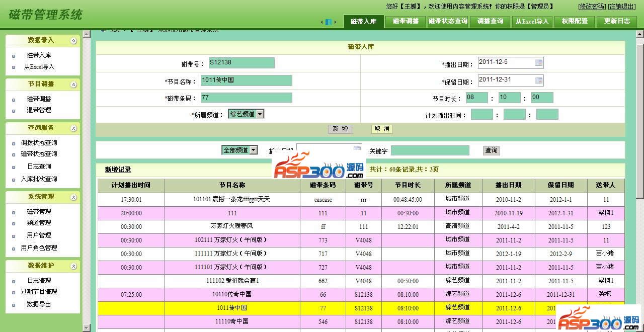Switch to the 磁带入库 tab
The width and height of the screenshot is (644, 332).
[364, 21]
